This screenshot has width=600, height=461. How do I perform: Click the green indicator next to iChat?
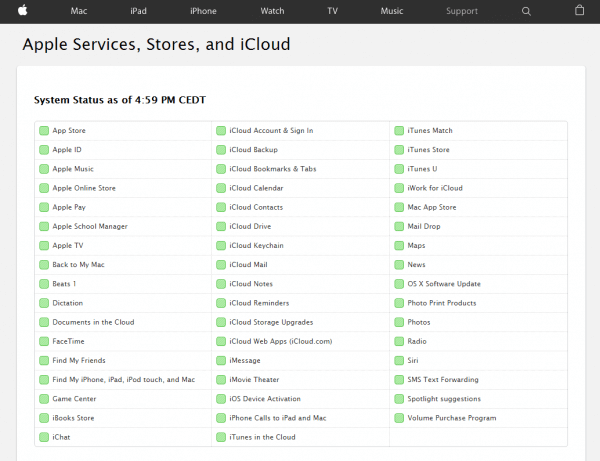click(44, 437)
